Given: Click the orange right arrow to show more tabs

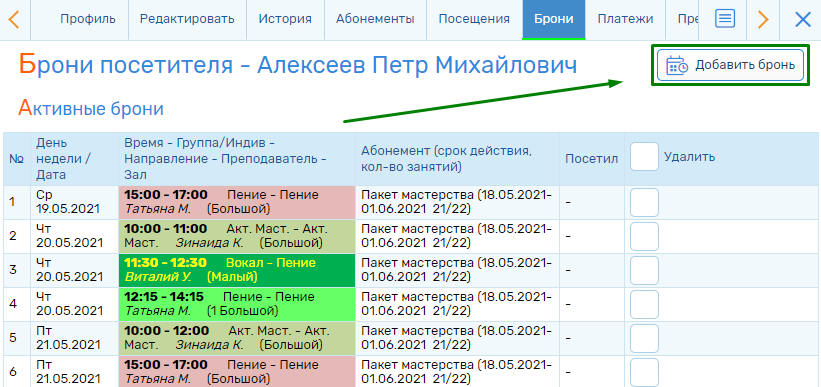Looking at the screenshot, I should [x=763, y=20].
